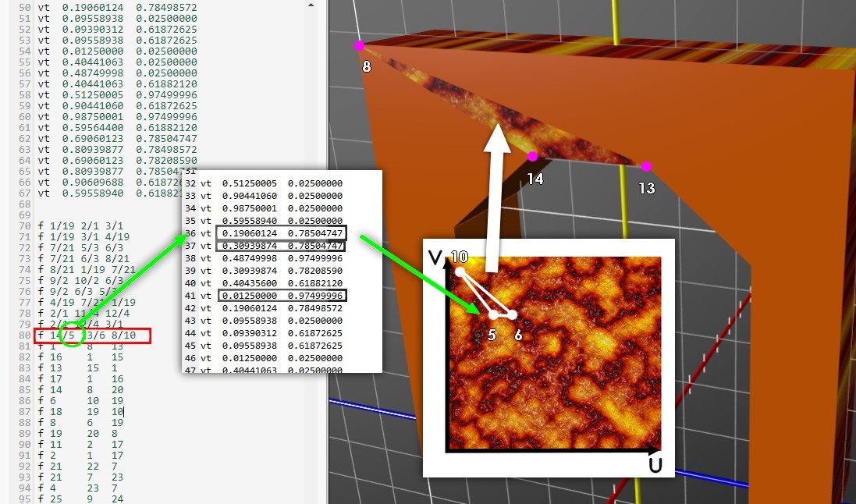Click the red-boxed face line 80

click(92, 335)
